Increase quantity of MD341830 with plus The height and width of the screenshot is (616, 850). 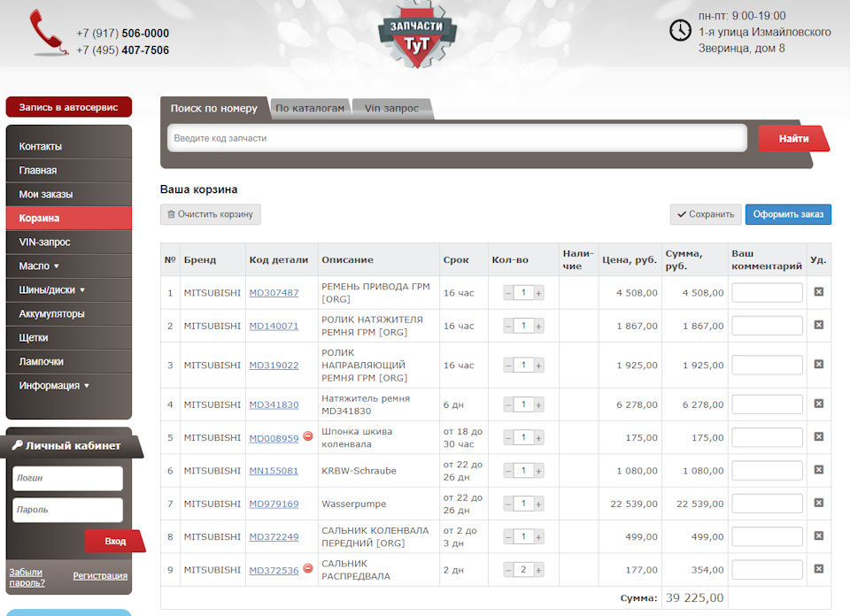(538, 404)
